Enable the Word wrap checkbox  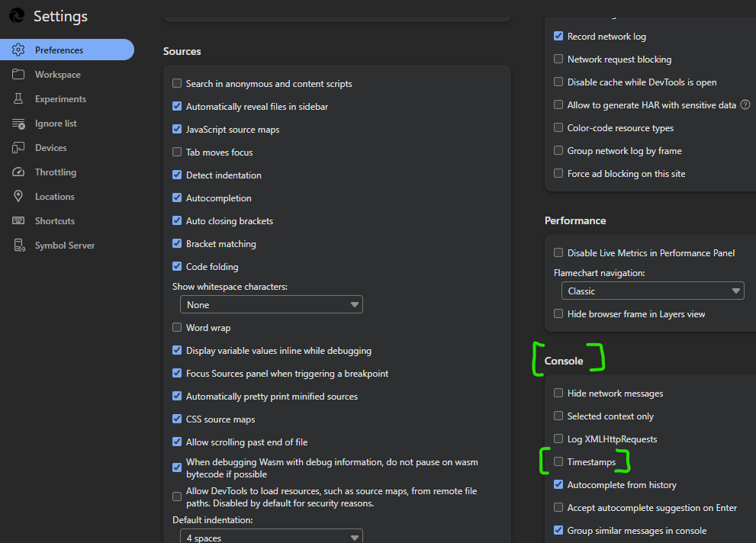tap(177, 328)
